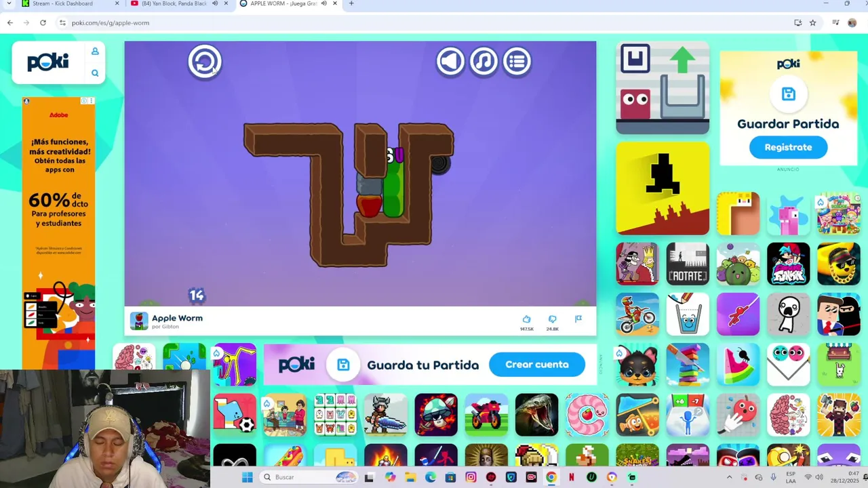
Task: Open the ninja and businessman game thumbnail
Action: [x=838, y=314]
